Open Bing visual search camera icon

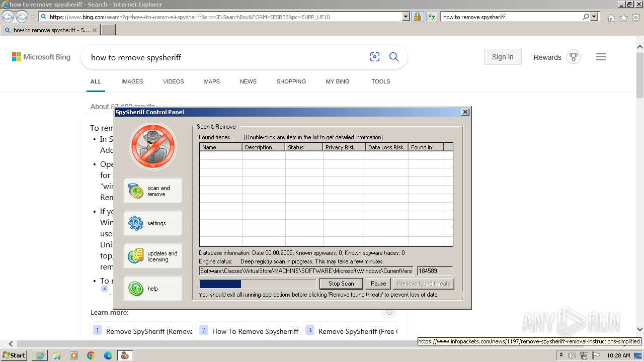[375, 57]
